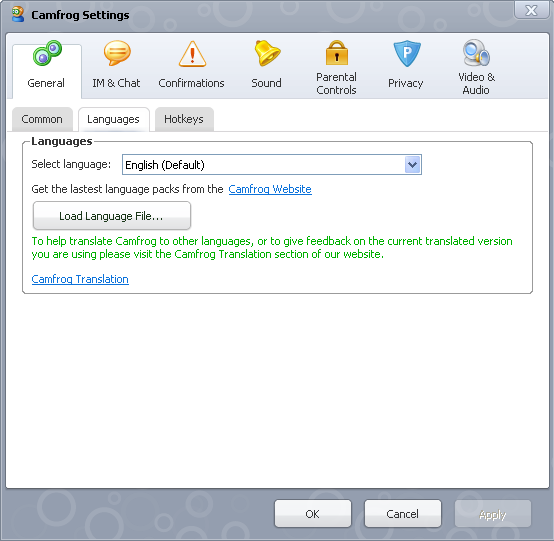Open the General settings icon
Viewport: 554px width, 541px height.
coord(47,53)
